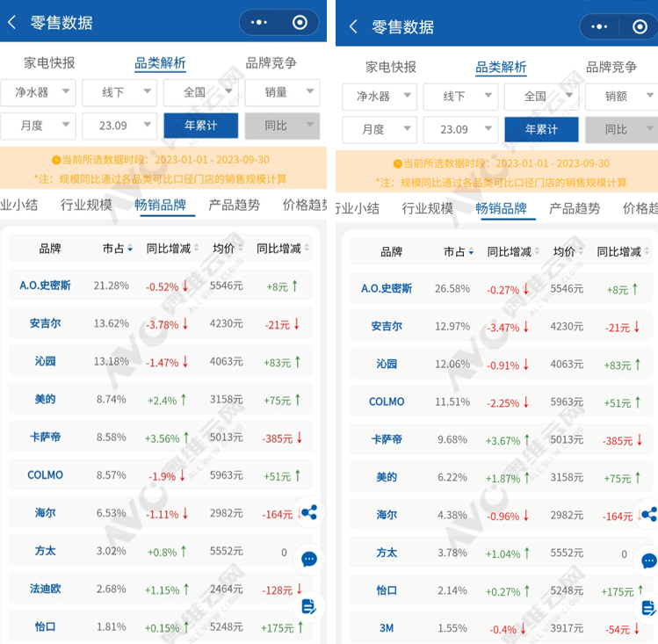Select 同比 option in left panel
Image resolution: width=658 pixels, height=644 pixels.
click(x=282, y=126)
